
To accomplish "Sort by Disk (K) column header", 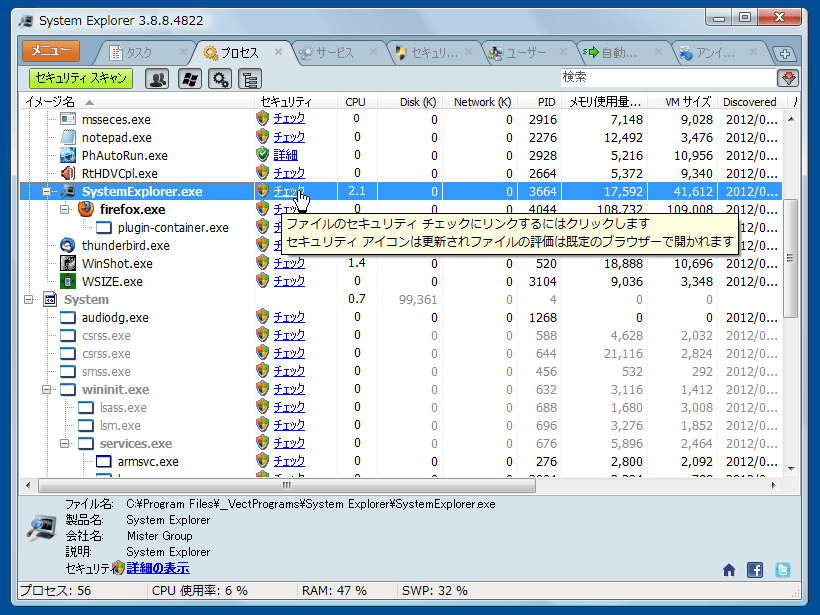I will (x=410, y=102).
